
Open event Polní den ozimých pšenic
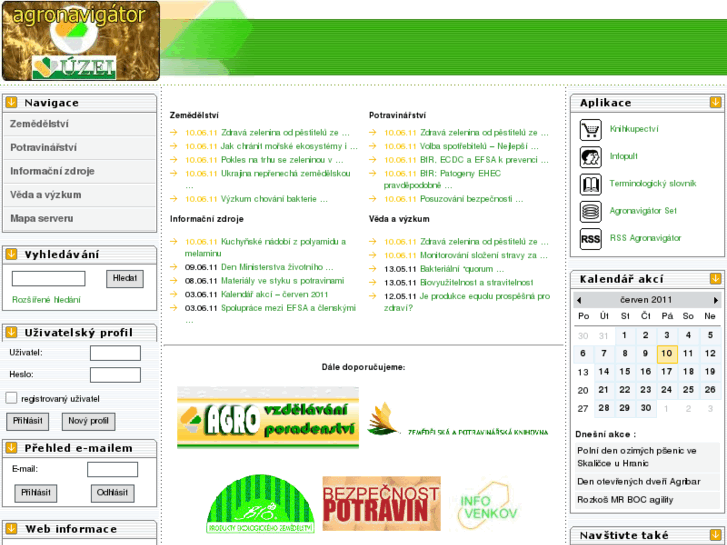tap(647, 457)
